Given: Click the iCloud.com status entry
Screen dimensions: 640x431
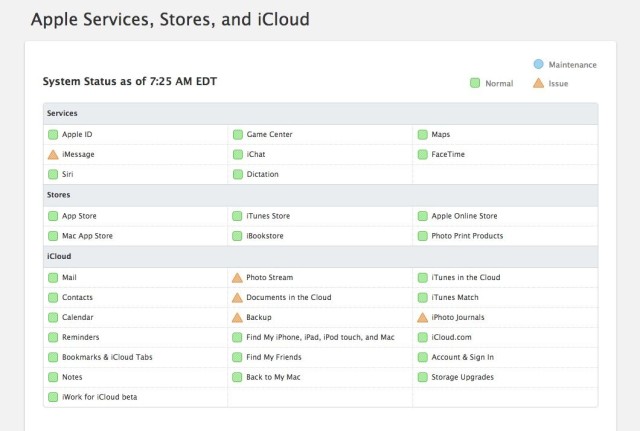Looking at the screenshot, I should [x=449, y=337].
